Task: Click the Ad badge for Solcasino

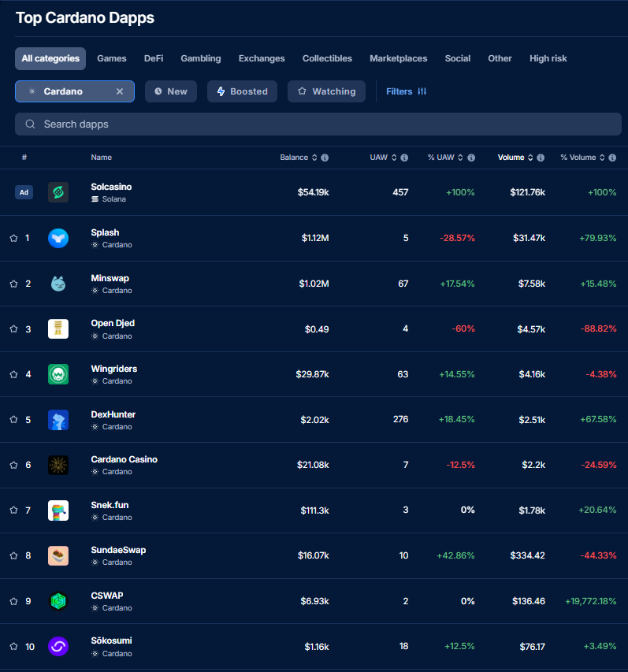Action: point(24,192)
